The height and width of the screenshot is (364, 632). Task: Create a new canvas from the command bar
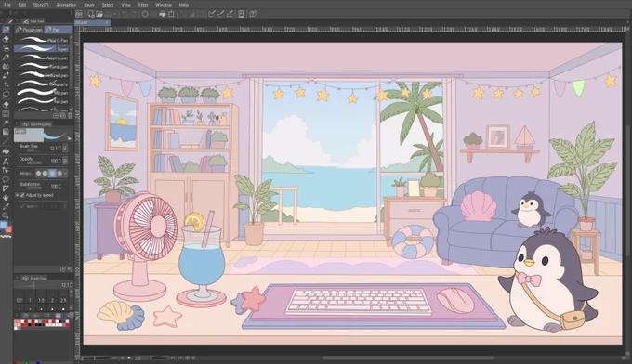[91, 14]
